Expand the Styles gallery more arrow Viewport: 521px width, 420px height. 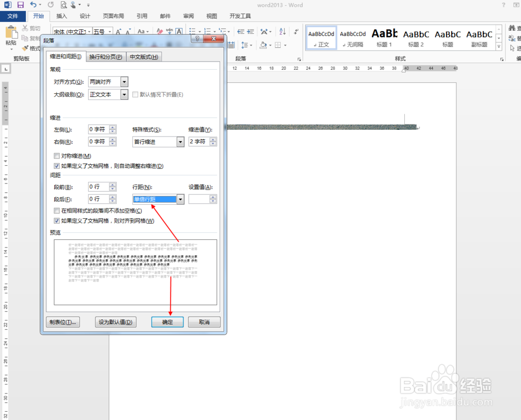499,47
